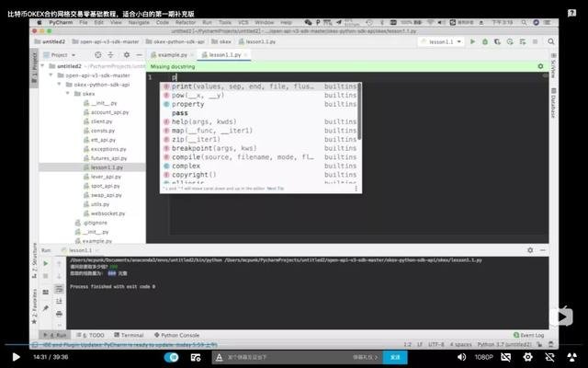
Task: Open the Navigate menu in menu bar
Action: point(139,22)
